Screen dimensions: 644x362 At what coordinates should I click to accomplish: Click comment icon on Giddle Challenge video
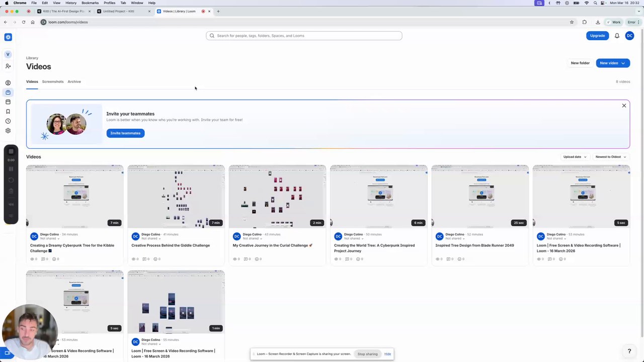144,259
